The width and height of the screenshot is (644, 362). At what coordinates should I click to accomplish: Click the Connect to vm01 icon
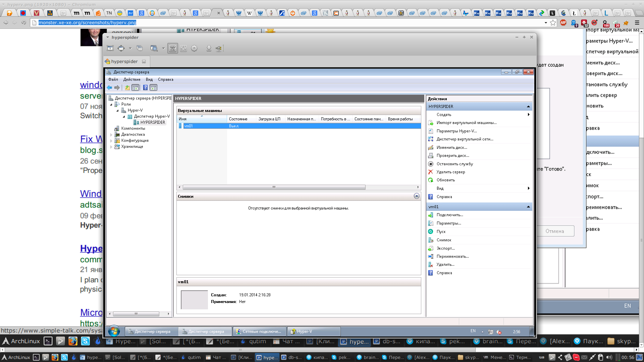[431, 215]
